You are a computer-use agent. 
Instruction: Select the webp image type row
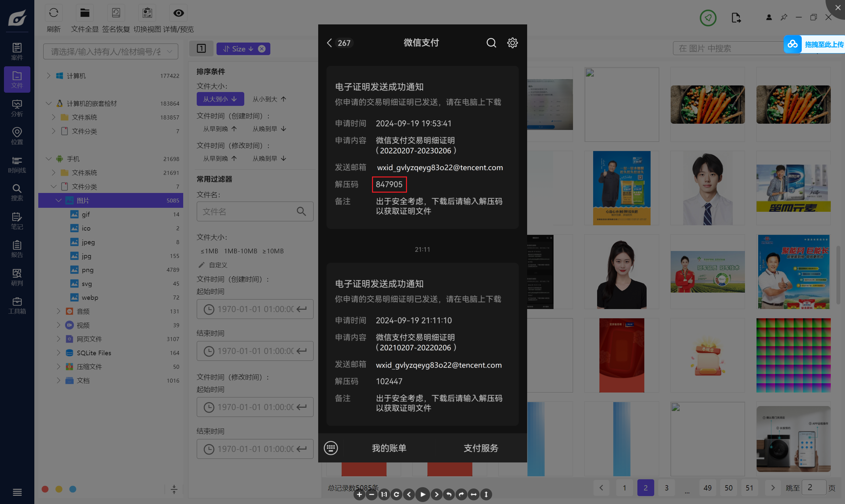(x=111, y=298)
